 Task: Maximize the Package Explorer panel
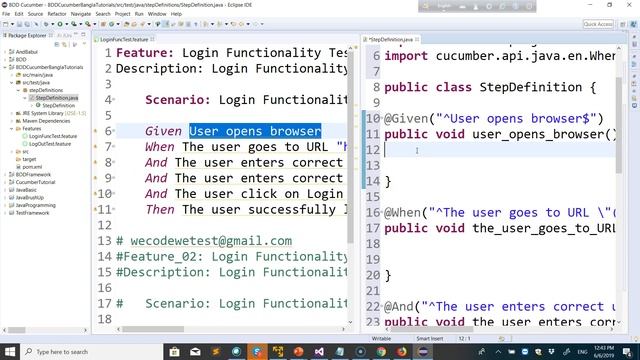point(83,35)
